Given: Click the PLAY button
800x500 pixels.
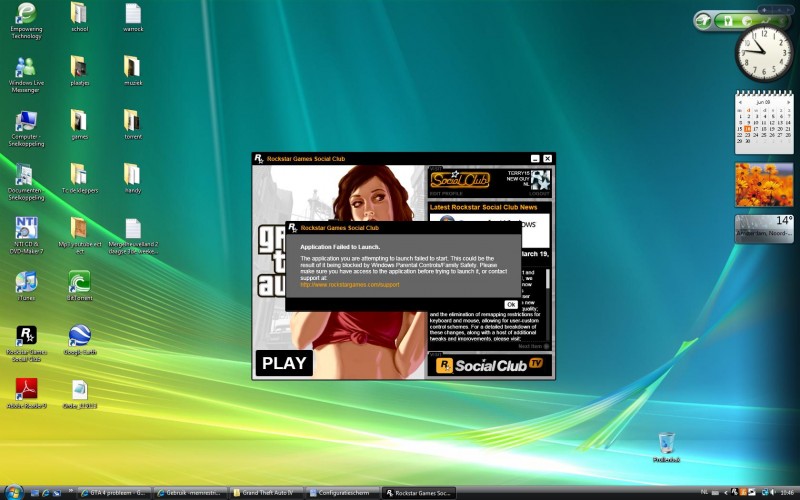Looking at the screenshot, I should click(284, 363).
